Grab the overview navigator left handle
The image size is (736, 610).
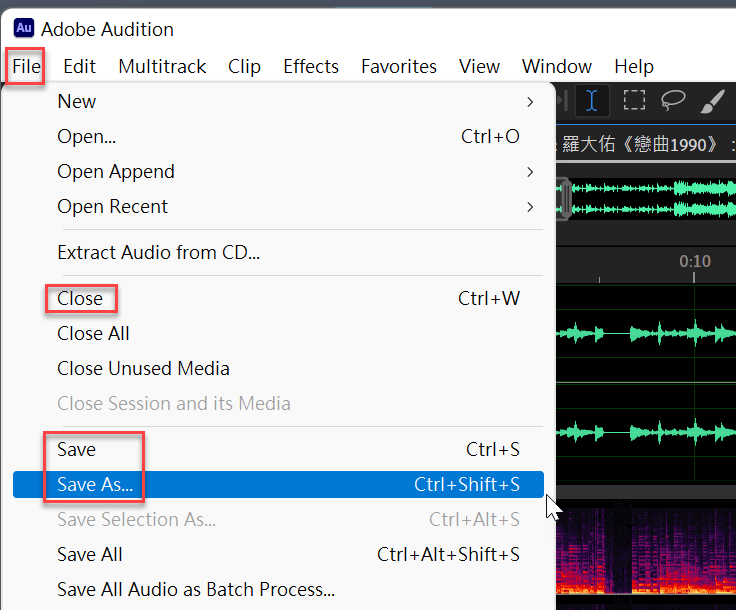pyautogui.click(x=566, y=199)
